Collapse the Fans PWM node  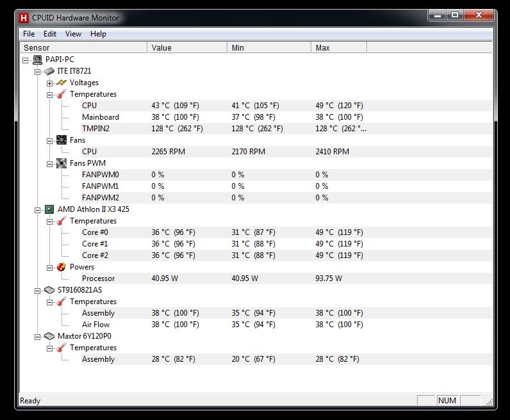tap(49, 164)
